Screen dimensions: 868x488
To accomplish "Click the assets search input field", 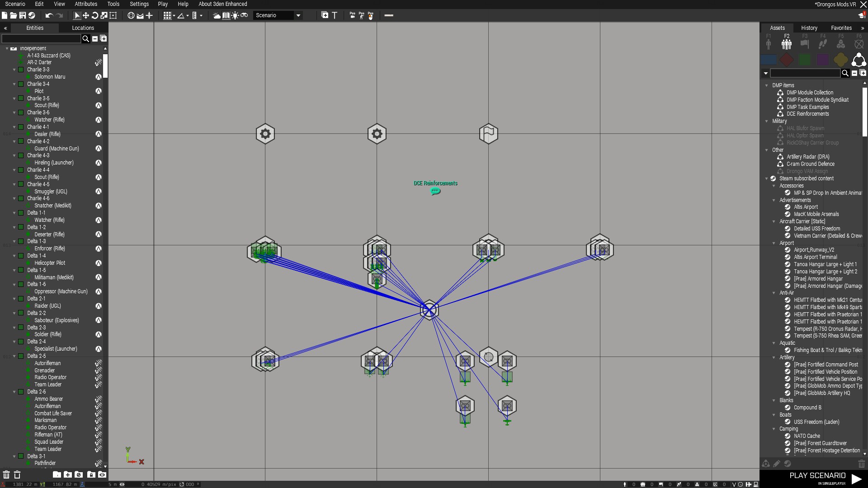I will click(x=805, y=73).
